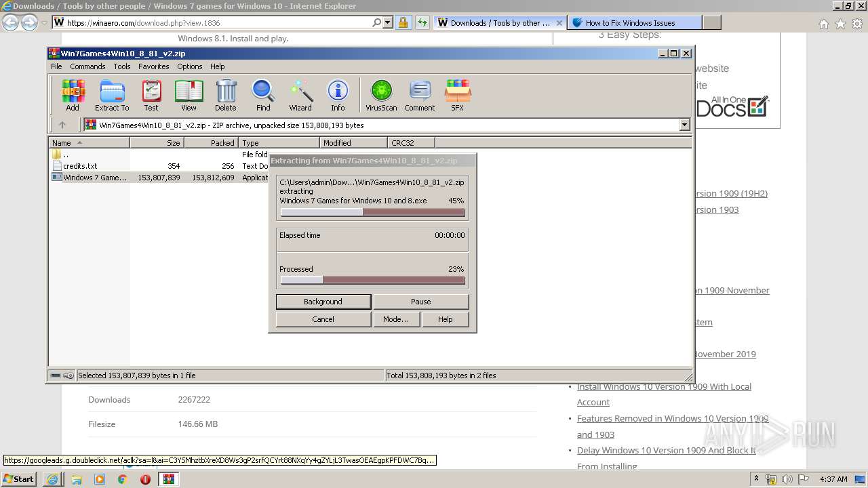Click the Processed total progress bar
868x488 pixels.
pos(372,280)
